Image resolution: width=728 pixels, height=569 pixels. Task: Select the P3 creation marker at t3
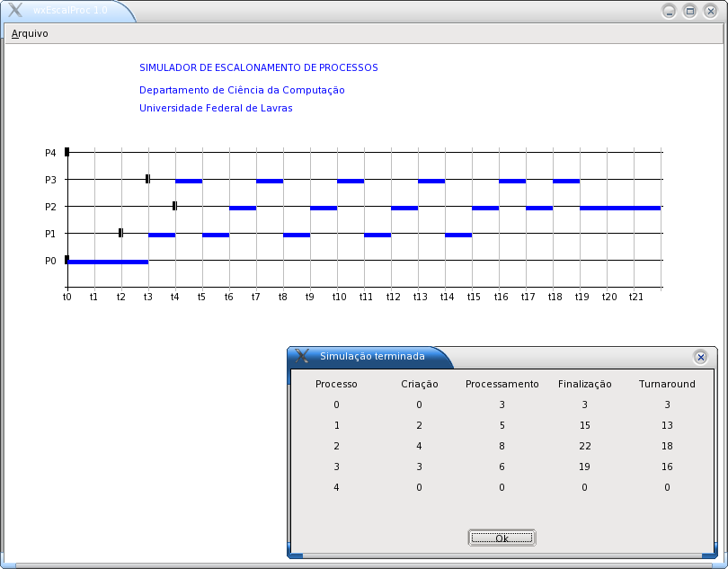(147, 179)
